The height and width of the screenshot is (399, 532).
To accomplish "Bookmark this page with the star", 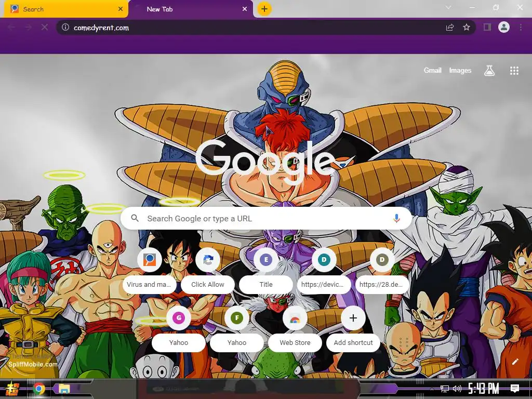I will (467, 28).
